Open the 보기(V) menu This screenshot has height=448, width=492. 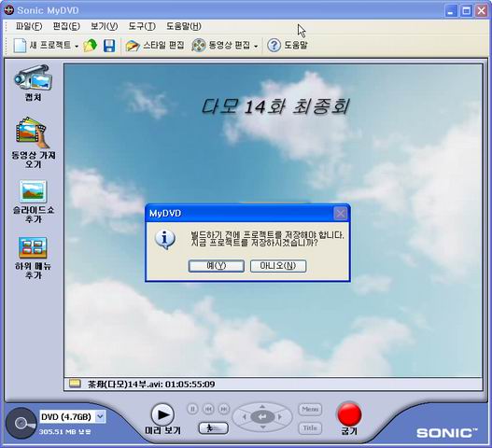pyautogui.click(x=105, y=26)
